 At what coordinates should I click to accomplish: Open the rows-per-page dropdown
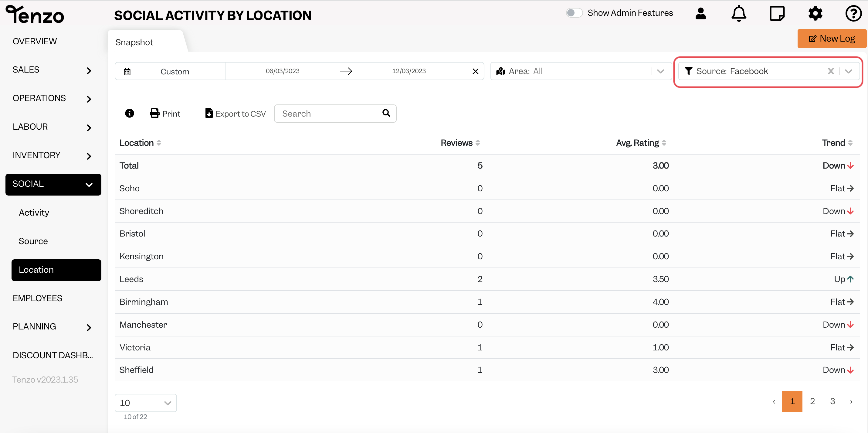[x=146, y=403]
